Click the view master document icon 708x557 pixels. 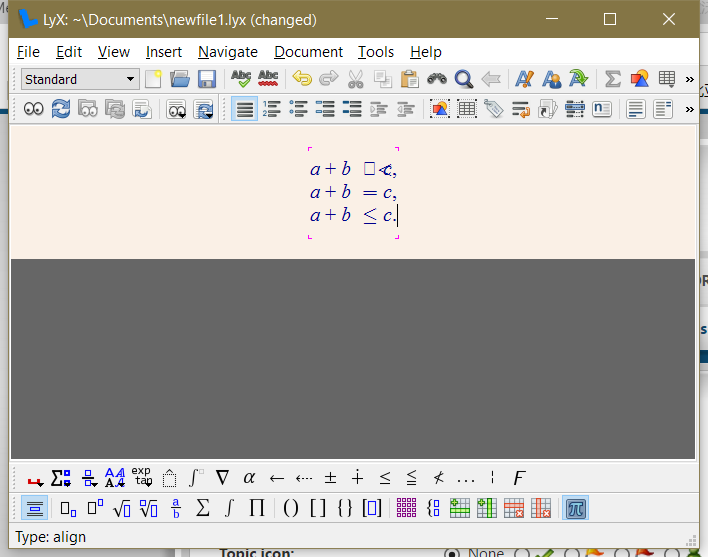(x=88, y=109)
